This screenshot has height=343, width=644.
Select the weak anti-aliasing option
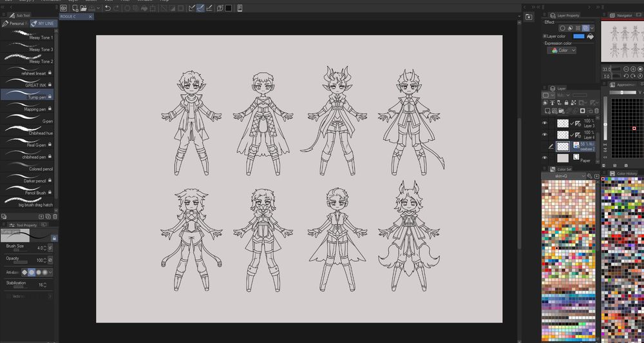[32, 272]
